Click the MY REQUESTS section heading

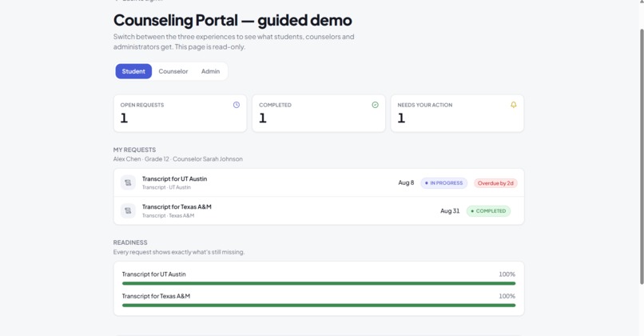click(134, 150)
